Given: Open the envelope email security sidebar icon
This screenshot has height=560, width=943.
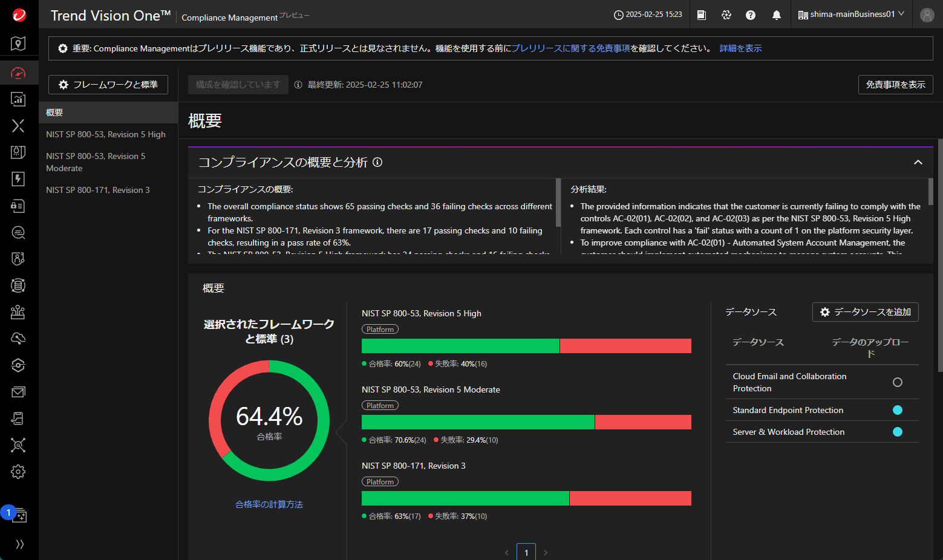Looking at the screenshot, I should click(18, 392).
